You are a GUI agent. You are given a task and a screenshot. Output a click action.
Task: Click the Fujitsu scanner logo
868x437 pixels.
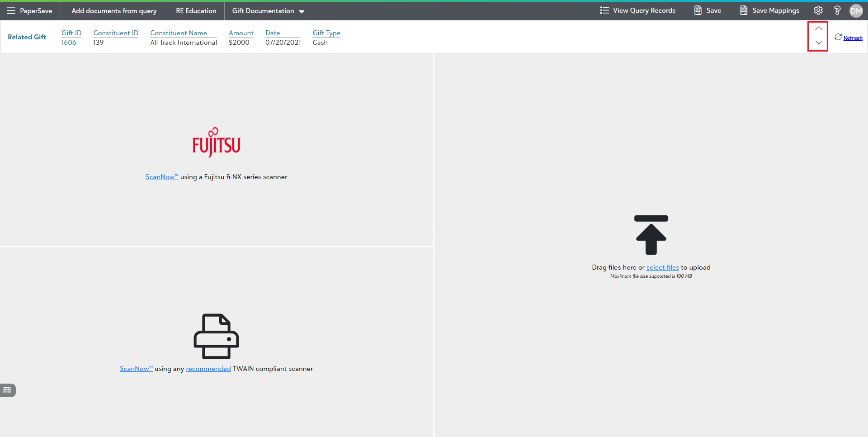(x=216, y=142)
